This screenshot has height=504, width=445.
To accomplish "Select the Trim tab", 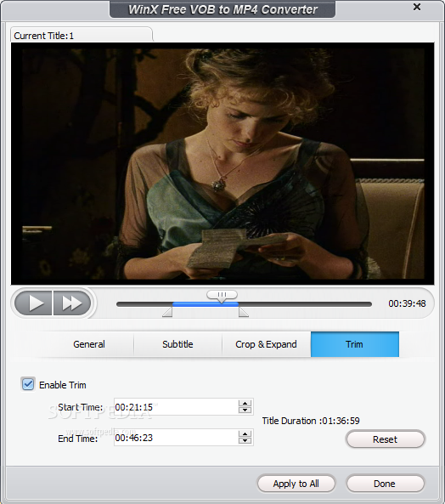I will click(355, 344).
